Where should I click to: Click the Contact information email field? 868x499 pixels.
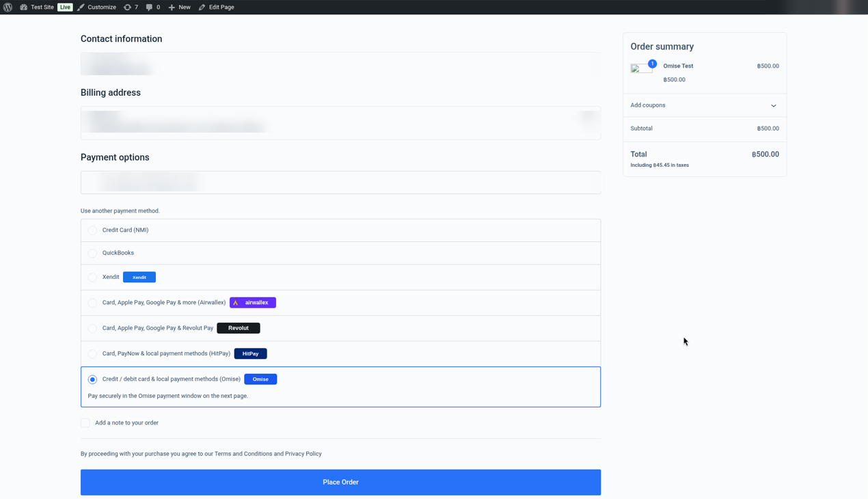pos(340,64)
